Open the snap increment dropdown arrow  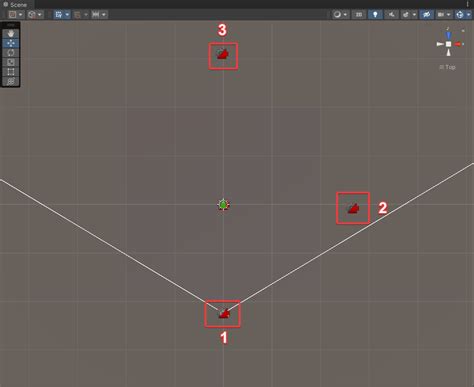point(104,15)
